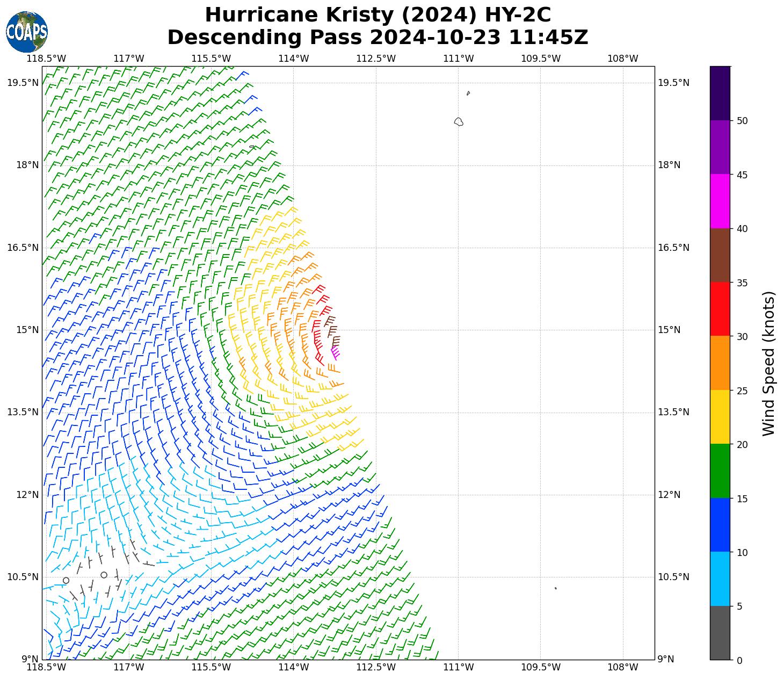
Task: Click the small island outline near 115°W 18.3°N
Action: click(x=252, y=147)
